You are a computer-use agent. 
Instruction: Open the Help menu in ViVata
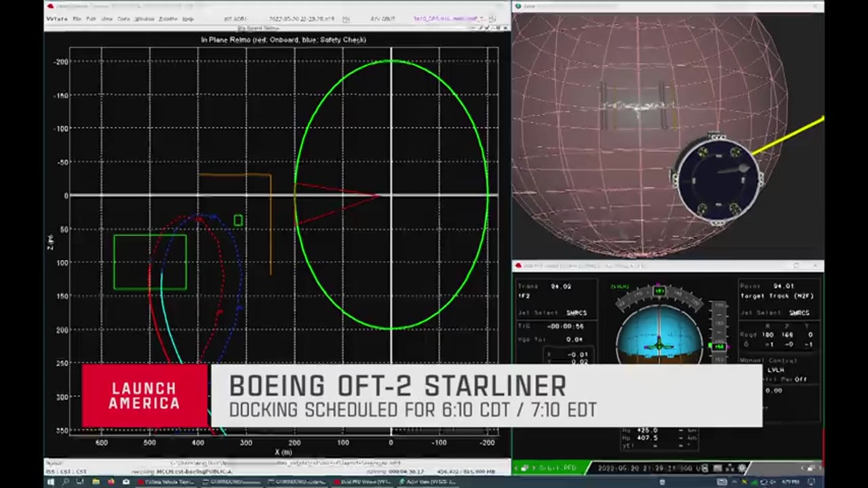[188, 19]
